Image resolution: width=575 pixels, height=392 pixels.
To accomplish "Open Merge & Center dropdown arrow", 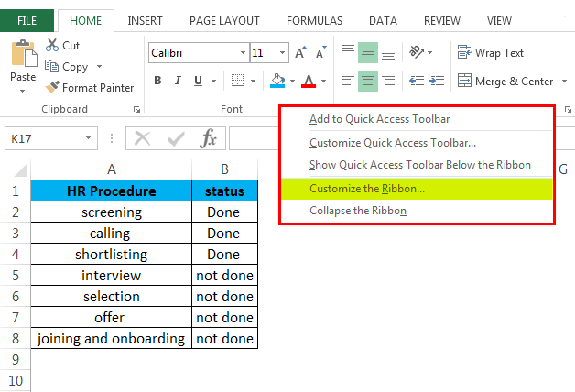I will 564,81.
